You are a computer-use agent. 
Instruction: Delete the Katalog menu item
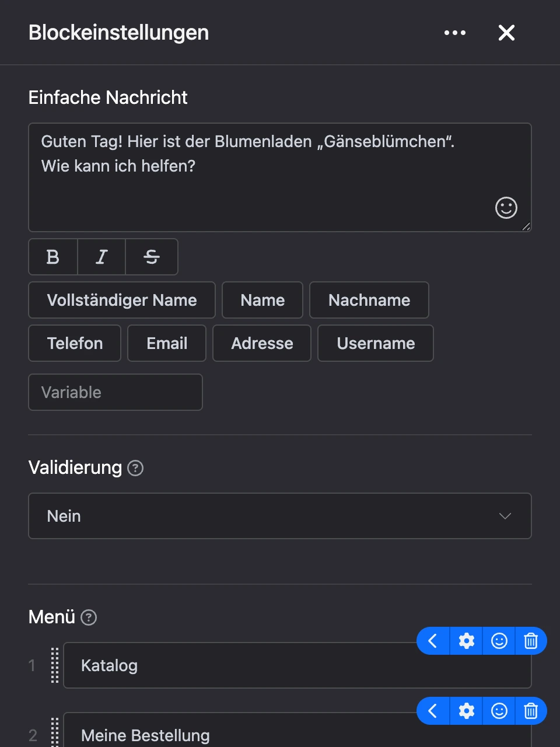tap(531, 641)
